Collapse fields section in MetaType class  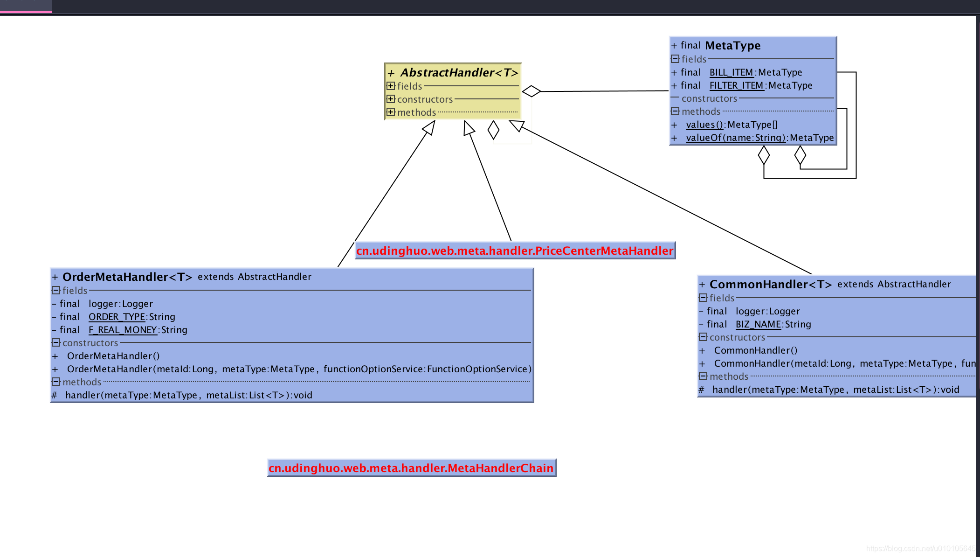click(675, 59)
